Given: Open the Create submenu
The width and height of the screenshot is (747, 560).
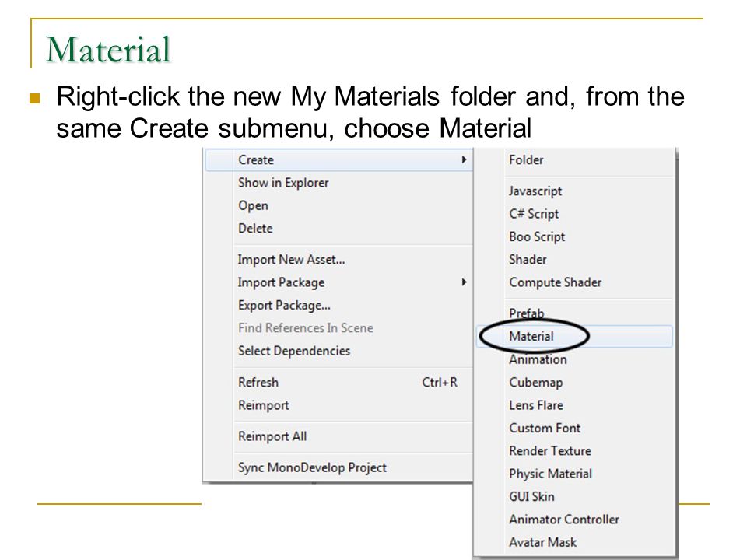Looking at the screenshot, I should pyautogui.click(x=338, y=160).
